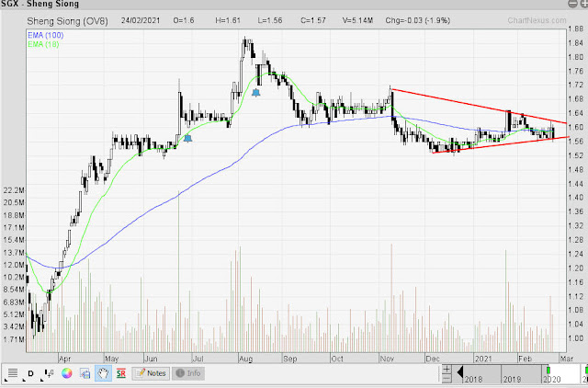Click the 2021 label on date axis
The width and height of the screenshot is (588, 388).
483,359
